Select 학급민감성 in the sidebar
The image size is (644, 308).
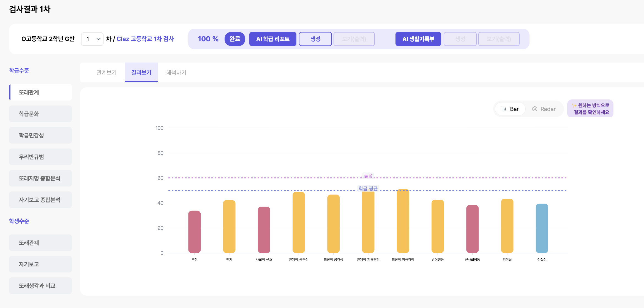tap(40, 135)
